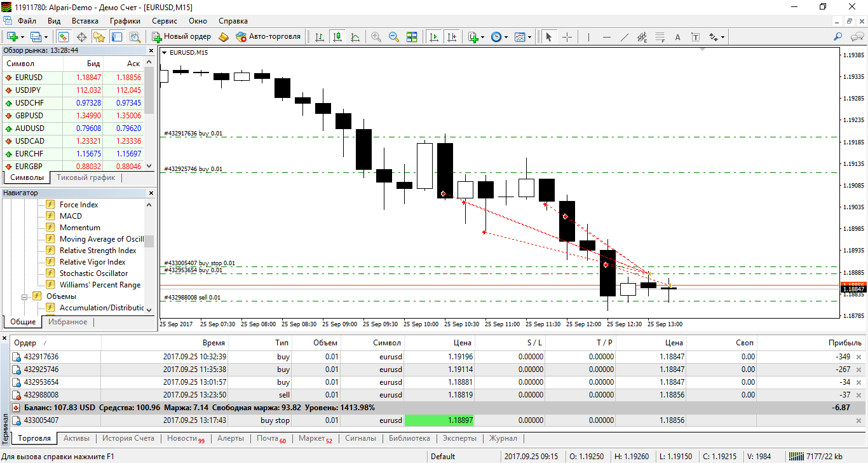Open profiles dropdown arrow
Screen dimensions: 868x463
[x=46, y=37]
